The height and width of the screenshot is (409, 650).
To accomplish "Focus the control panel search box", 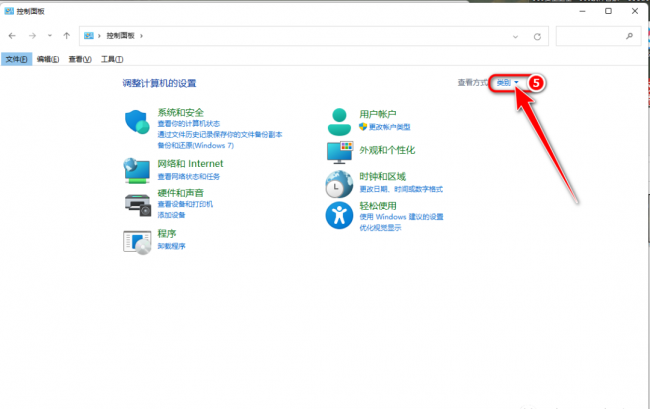I will coord(598,36).
